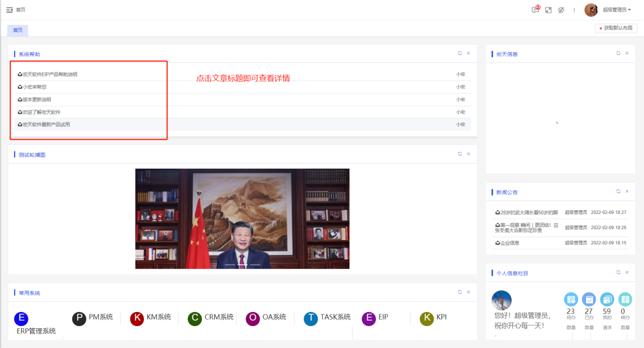Refresh the 个人信息栏目 panel

pyautogui.click(x=618, y=272)
